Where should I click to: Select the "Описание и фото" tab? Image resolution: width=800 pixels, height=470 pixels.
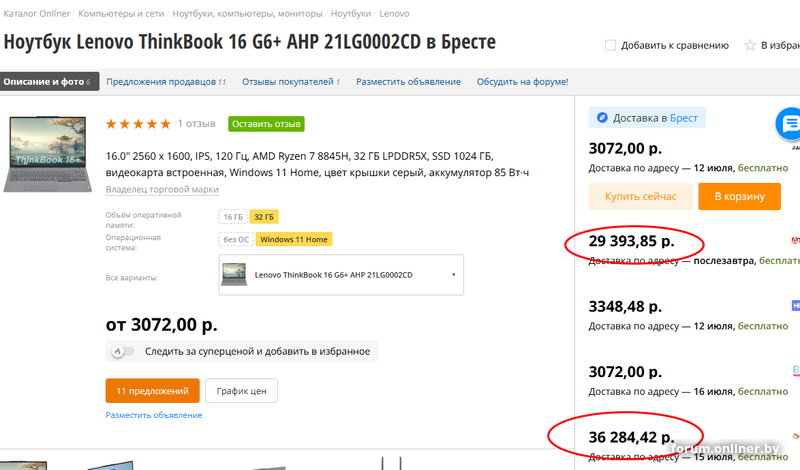pos(48,82)
